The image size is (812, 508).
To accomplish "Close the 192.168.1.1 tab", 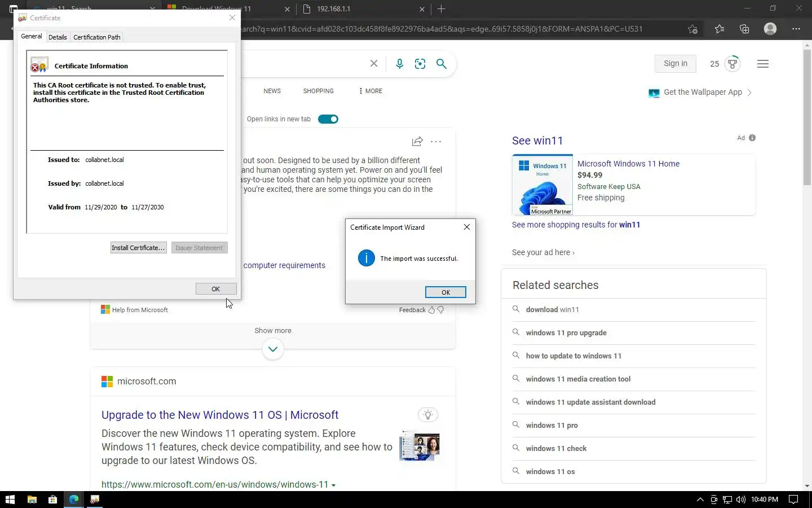I will point(422,9).
